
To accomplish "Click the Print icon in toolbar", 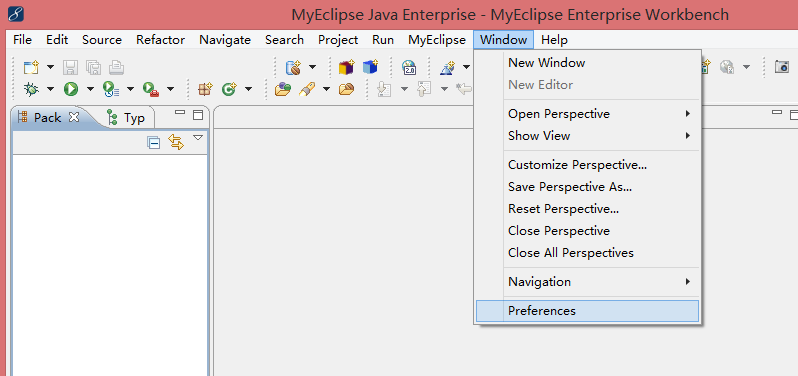I will 117,67.
